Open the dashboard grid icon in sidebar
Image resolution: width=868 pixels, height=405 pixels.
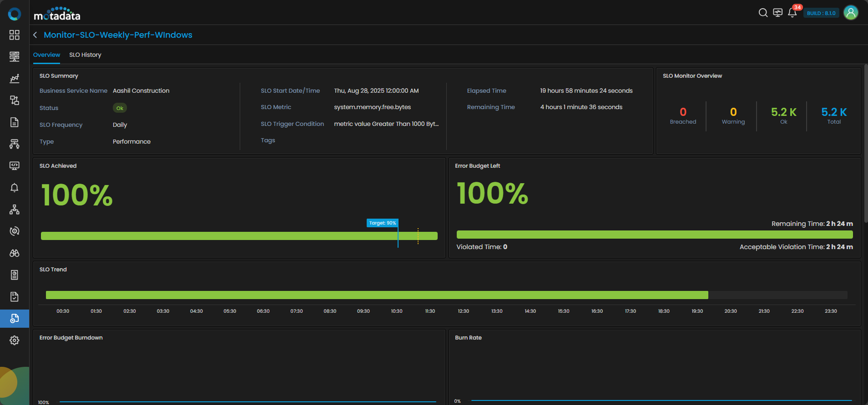[15, 35]
